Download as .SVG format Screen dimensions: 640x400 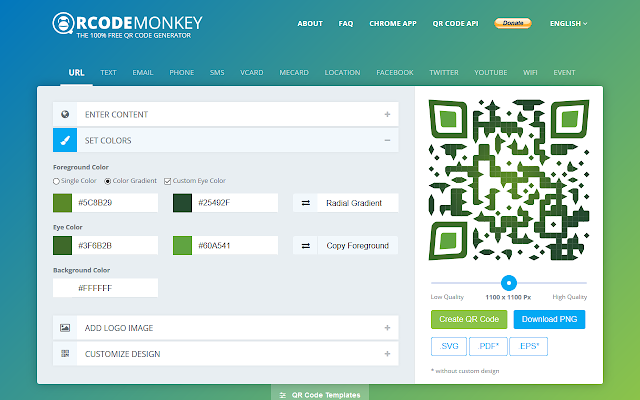point(449,347)
